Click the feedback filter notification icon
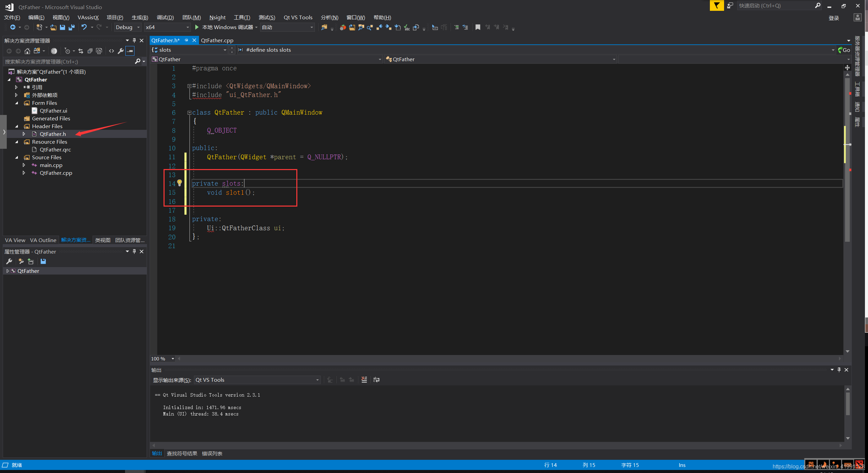Viewport: 868px width, 473px height. click(x=717, y=6)
